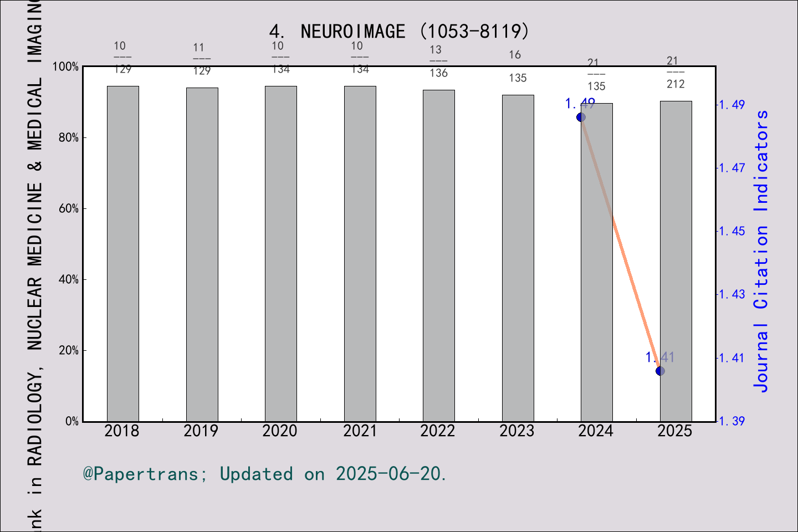Click the 2024 x-axis year label
Image resolution: width=798 pixels, height=532 pixels.
596,431
